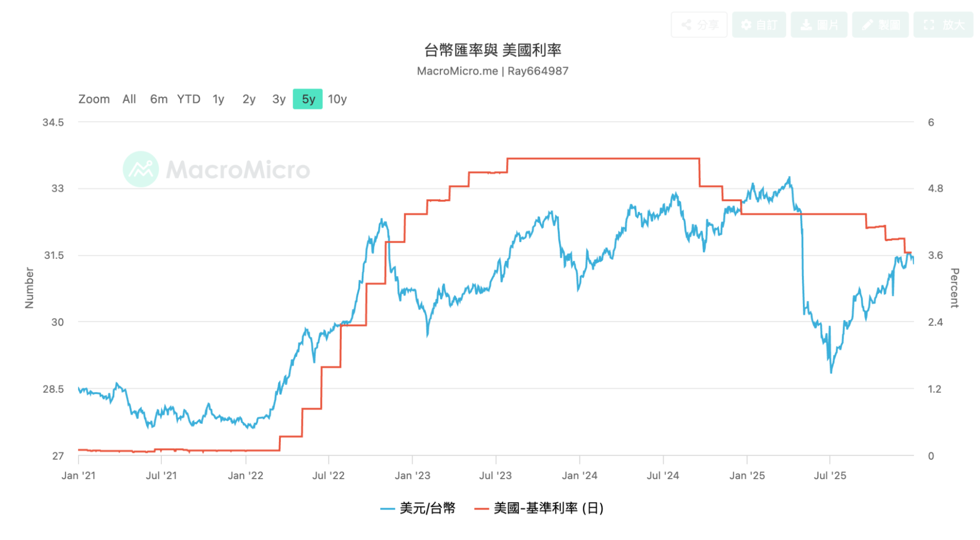
Task: Click the 6m range slider option
Action: [157, 99]
